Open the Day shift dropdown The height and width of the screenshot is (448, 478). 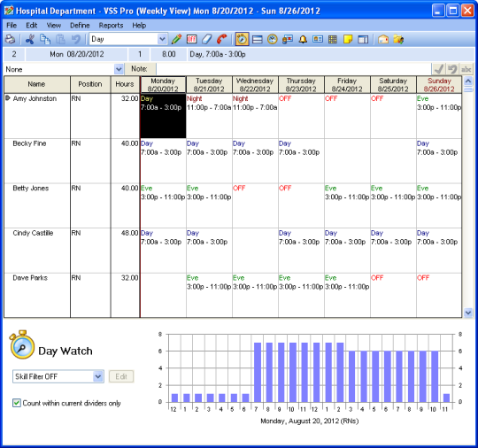coord(162,39)
